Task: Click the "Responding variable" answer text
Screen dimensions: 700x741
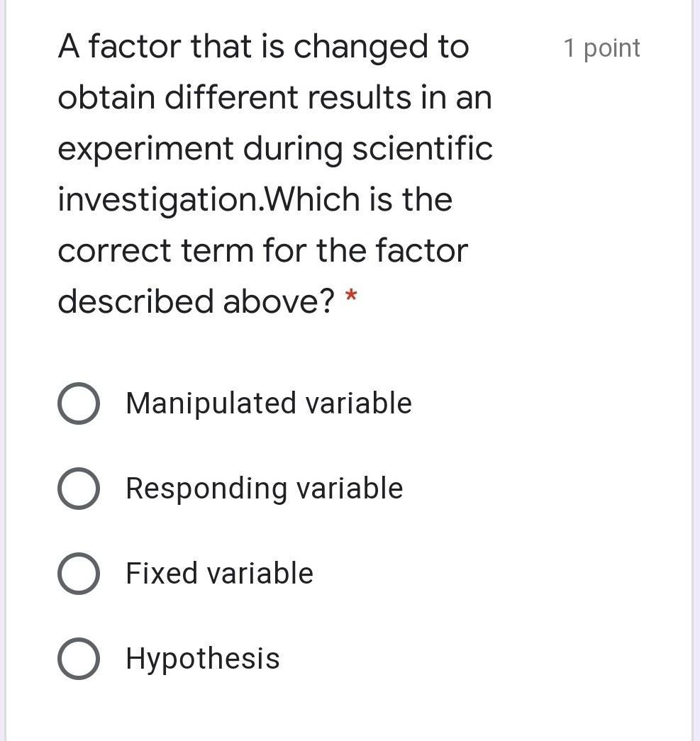Action: pyautogui.click(x=264, y=489)
